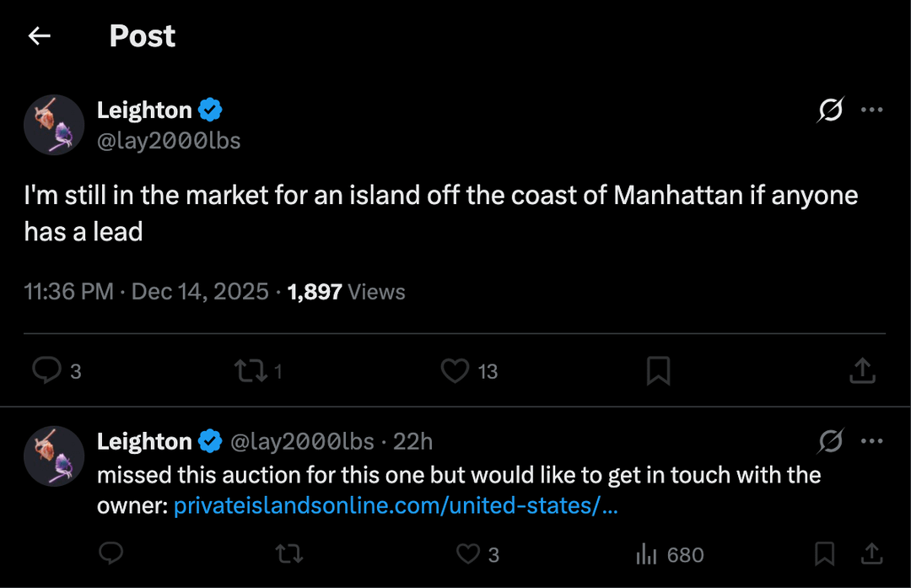Viewport: 911px width, 588px height.
Task: Bookmark the auction reply post
Action: point(824,553)
